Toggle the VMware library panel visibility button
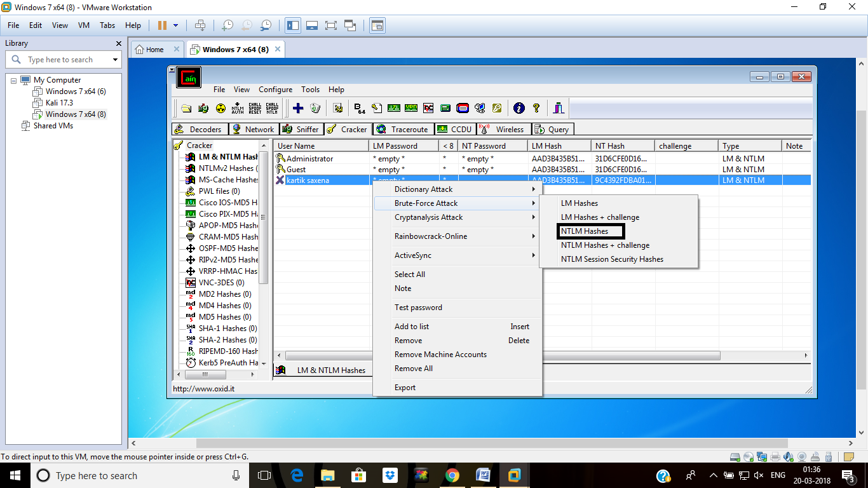 293,25
